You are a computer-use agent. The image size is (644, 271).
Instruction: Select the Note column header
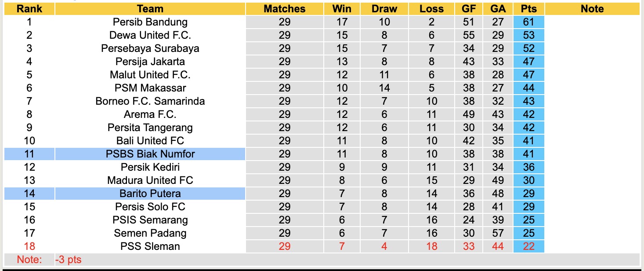click(592, 9)
